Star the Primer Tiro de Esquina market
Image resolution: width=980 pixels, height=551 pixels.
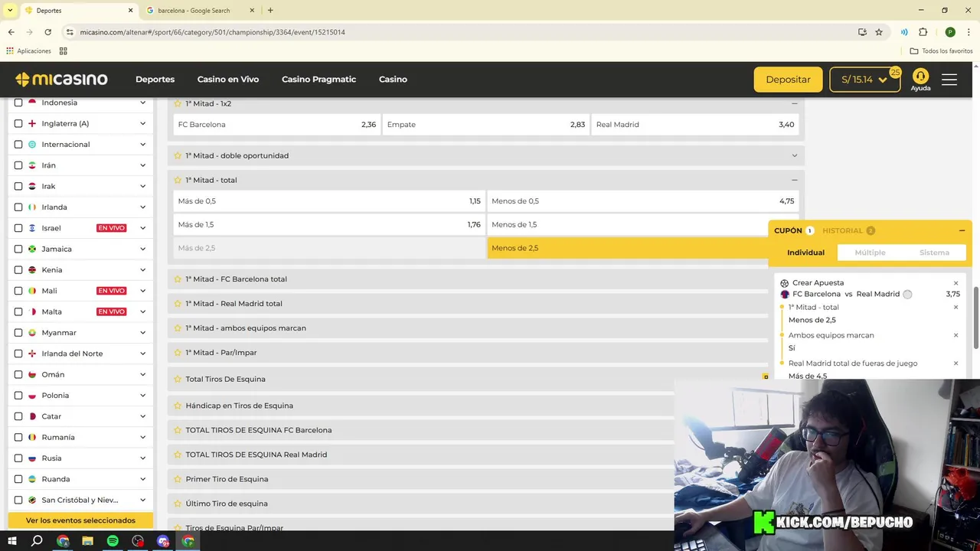(x=178, y=479)
